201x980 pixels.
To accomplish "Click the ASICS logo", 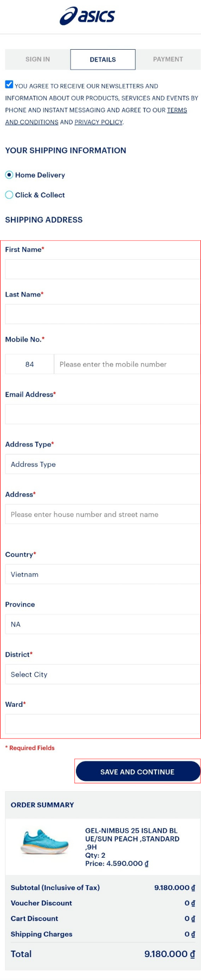I will tap(87, 16).
